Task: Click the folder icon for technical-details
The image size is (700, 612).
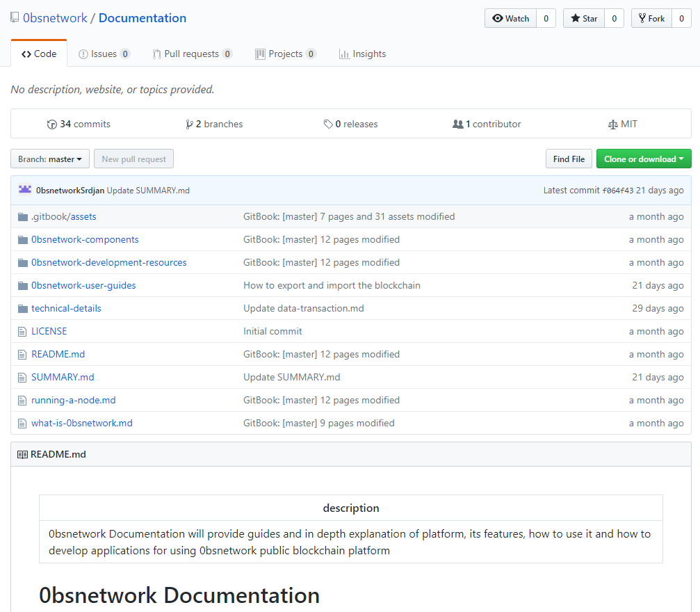Action: pyautogui.click(x=23, y=309)
